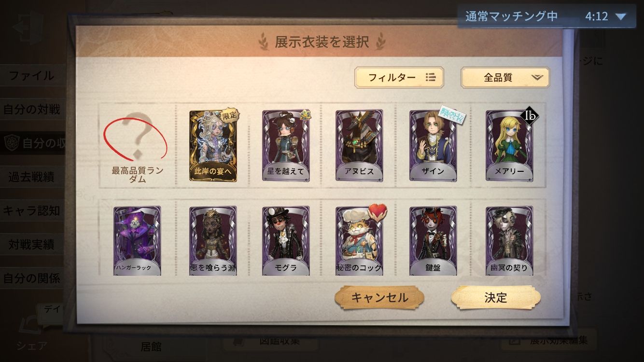Viewport: 644px width, 362px height.
Task: Select the ザイン costume card
Action: click(433, 146)
